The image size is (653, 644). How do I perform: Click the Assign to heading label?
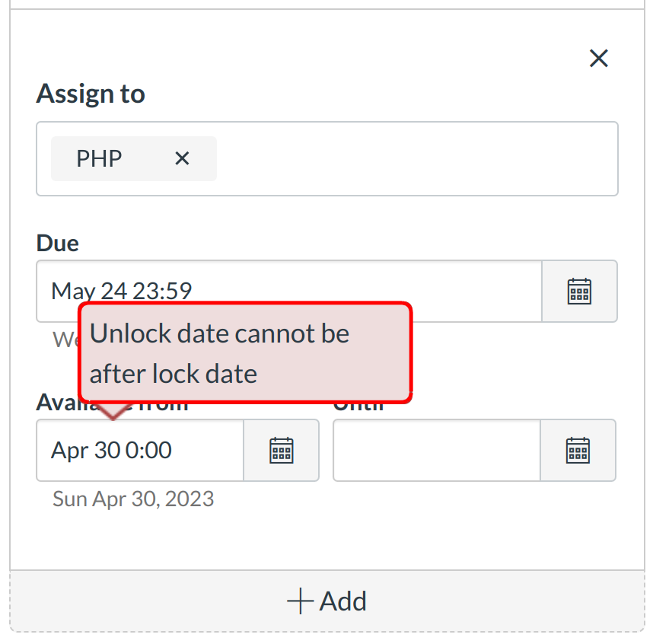pos(91,94)
